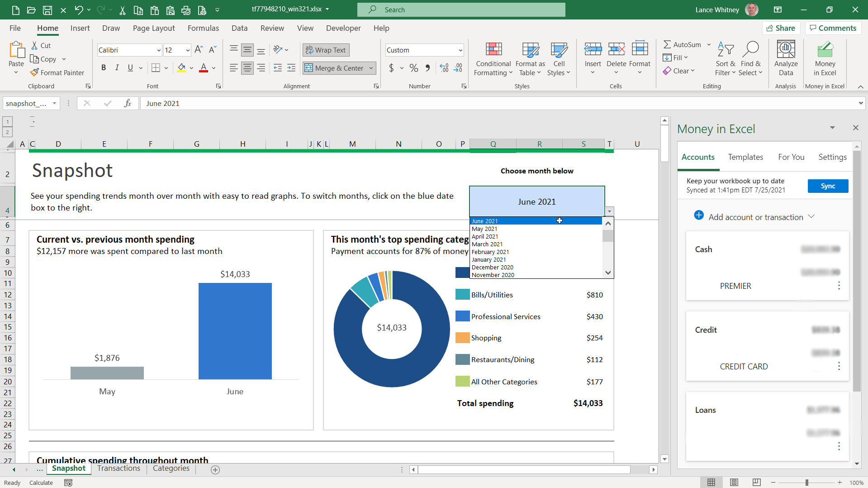The height and width of the screenshot is (488, 868).
Task: Open Money in Excel pane options arrow
Action: pyautogui.click(x=832, y=128)
